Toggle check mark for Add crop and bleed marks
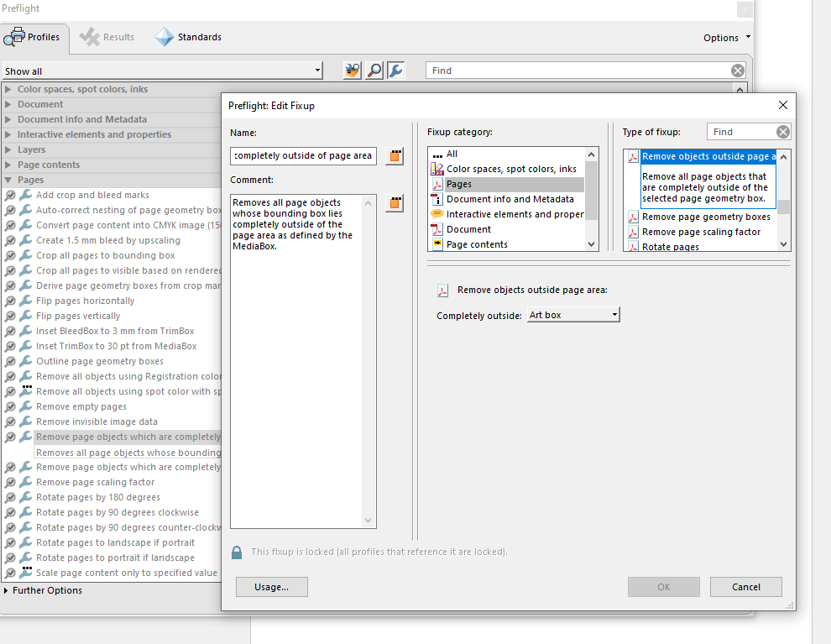This screenshot has width=831, height=644. point(10,196)
